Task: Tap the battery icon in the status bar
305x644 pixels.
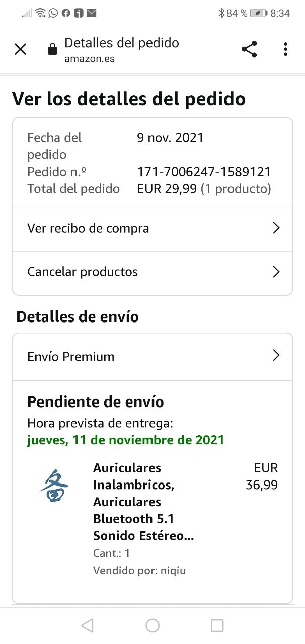Action: click(x=258, y=13)
